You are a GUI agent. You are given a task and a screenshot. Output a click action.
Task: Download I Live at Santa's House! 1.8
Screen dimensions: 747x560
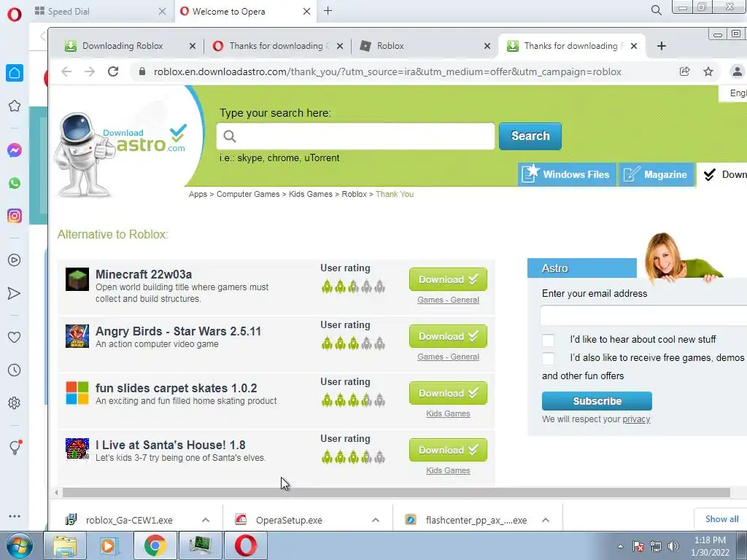coord(448,450)
